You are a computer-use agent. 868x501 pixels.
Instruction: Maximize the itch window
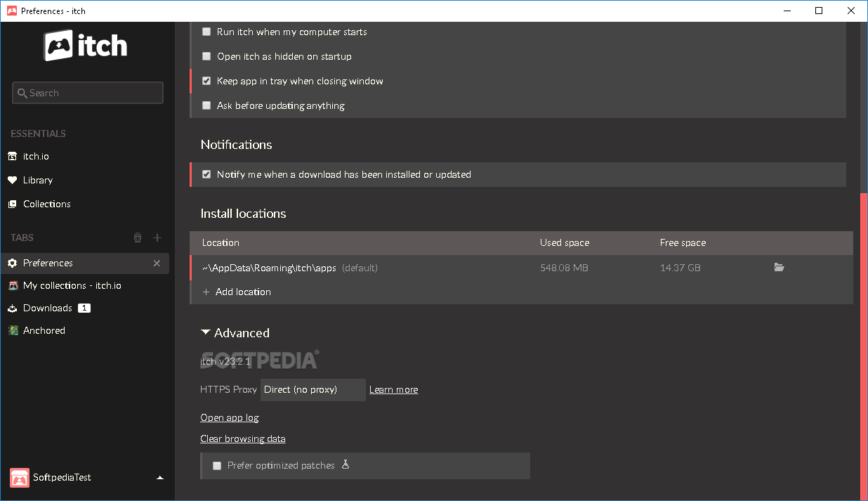point(819,11)
